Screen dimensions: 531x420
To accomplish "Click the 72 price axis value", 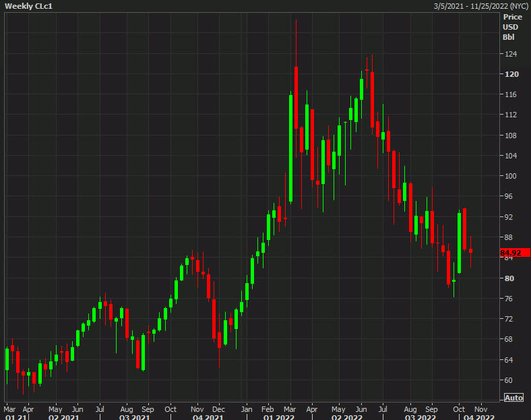I will point(509,319).
